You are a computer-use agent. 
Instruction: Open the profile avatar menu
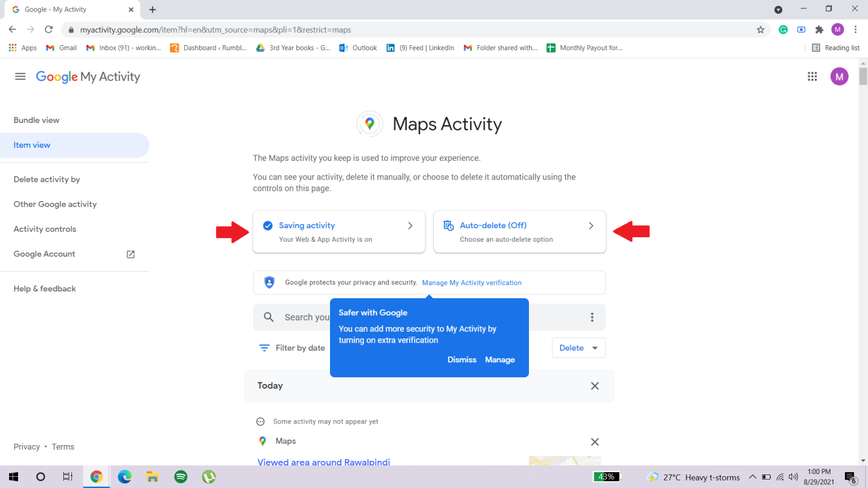click(x=839, y=76)
